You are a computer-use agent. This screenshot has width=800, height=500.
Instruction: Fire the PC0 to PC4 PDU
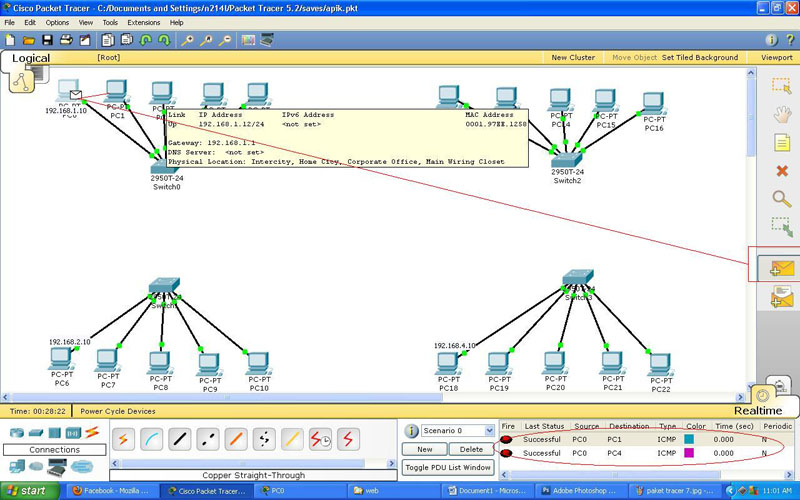506,453
